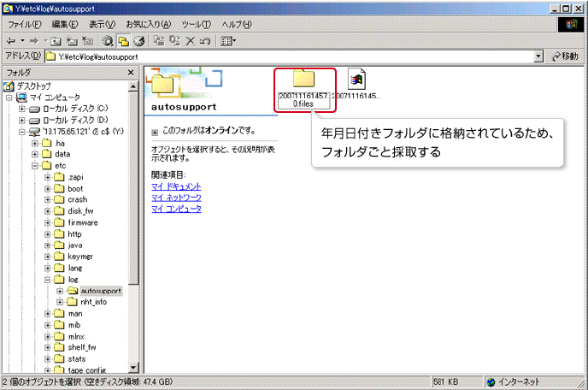
Task: Open the 表示(V) menu
Action: (102, 25)
